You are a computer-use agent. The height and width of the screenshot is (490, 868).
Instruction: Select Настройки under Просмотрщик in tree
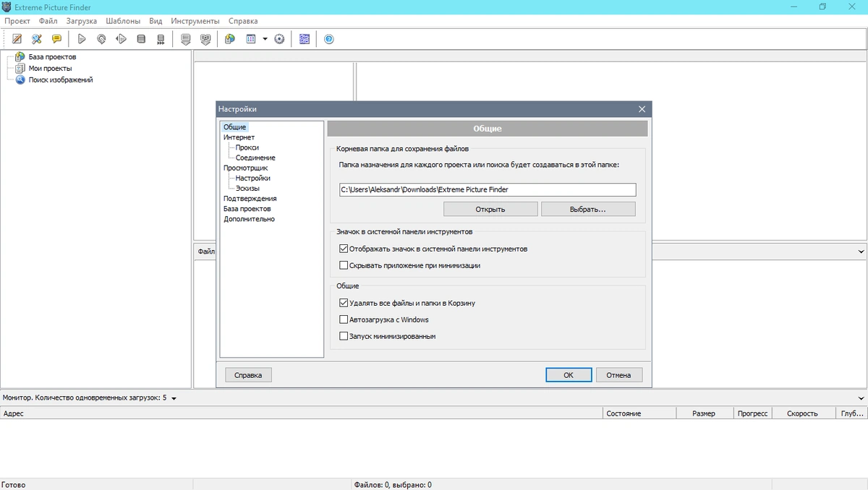252,178
